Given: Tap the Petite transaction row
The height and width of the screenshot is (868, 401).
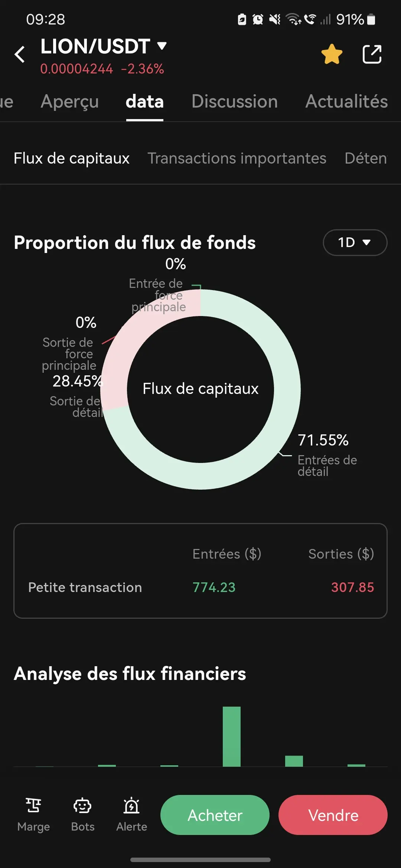Looking at the screenshot, I should pos(200,587).
